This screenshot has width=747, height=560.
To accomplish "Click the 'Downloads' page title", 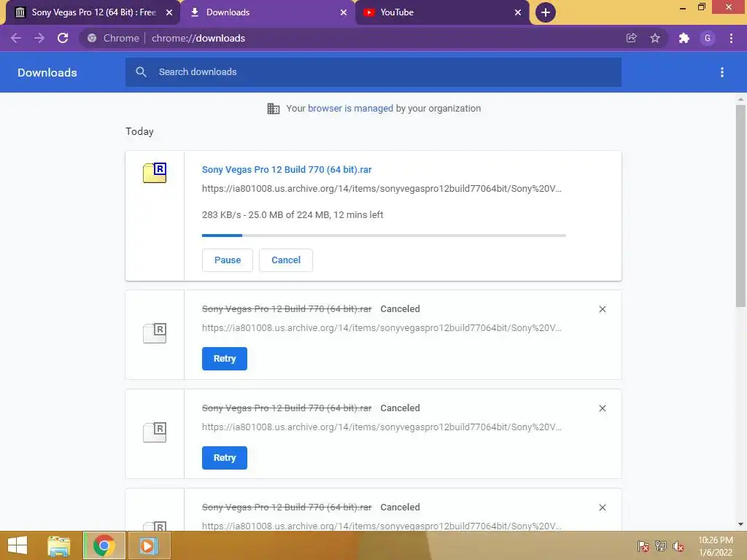I will pyautogui.click(x=47, y=72).
